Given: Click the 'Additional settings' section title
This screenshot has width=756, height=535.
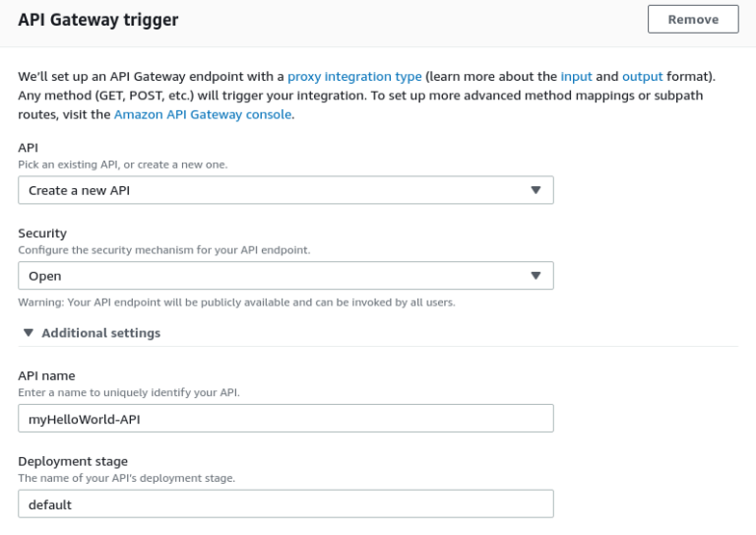Looking at the screenshot, I should coord(100,333).
